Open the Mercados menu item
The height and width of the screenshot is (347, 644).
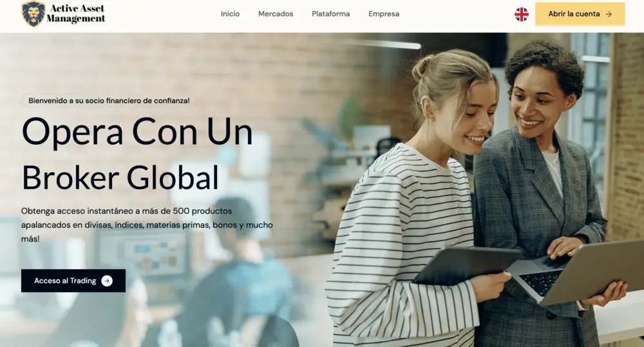pyautogui.click(x=276, y=14)
